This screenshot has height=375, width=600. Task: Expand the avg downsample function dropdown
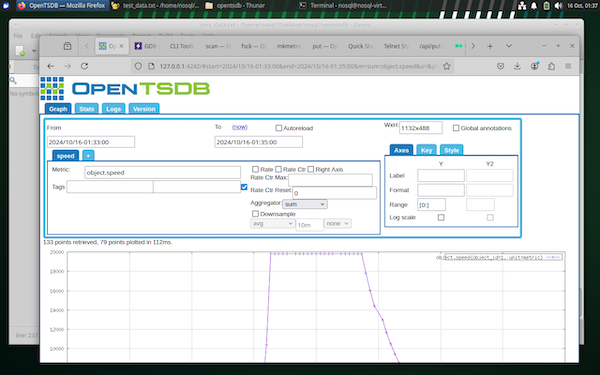[272, 223]
